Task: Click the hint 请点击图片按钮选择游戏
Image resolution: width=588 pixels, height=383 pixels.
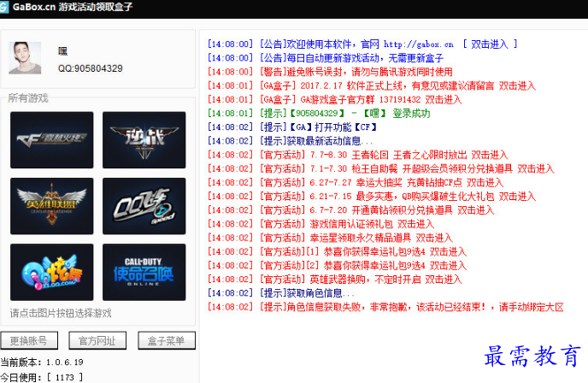Action: [x=61, y=313]
